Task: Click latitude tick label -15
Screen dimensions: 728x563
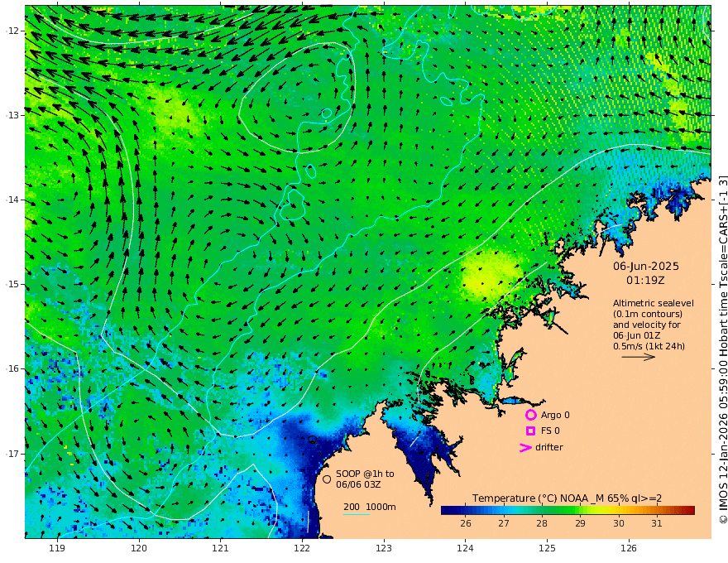Action: coord(12,284)
